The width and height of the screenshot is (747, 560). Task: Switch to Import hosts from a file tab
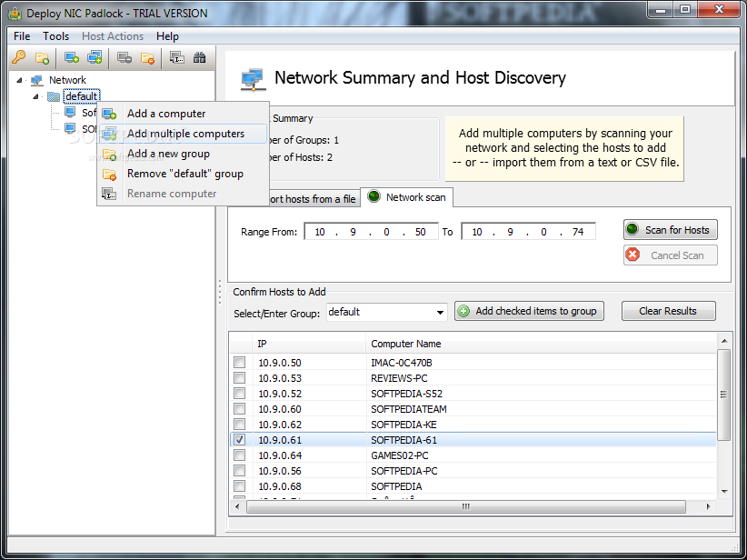313,199
